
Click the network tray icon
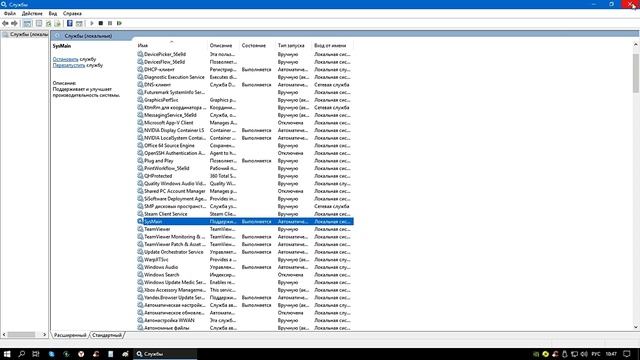click(574, 354)
